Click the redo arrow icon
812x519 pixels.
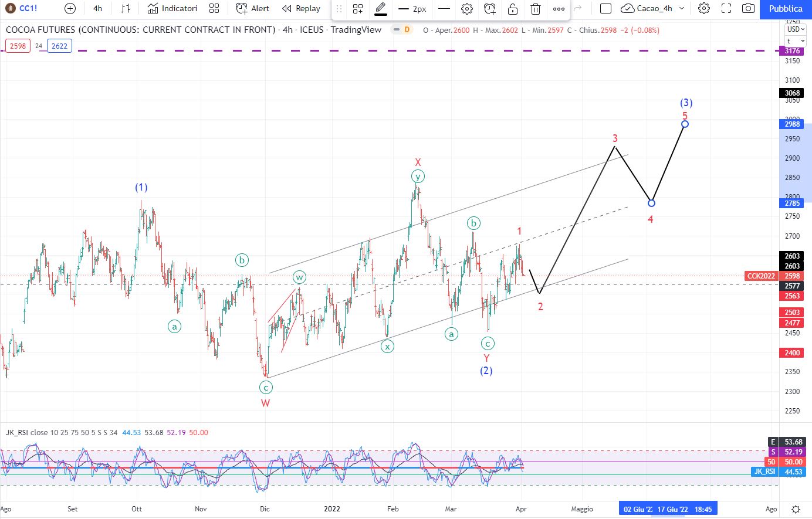[577, 8]
